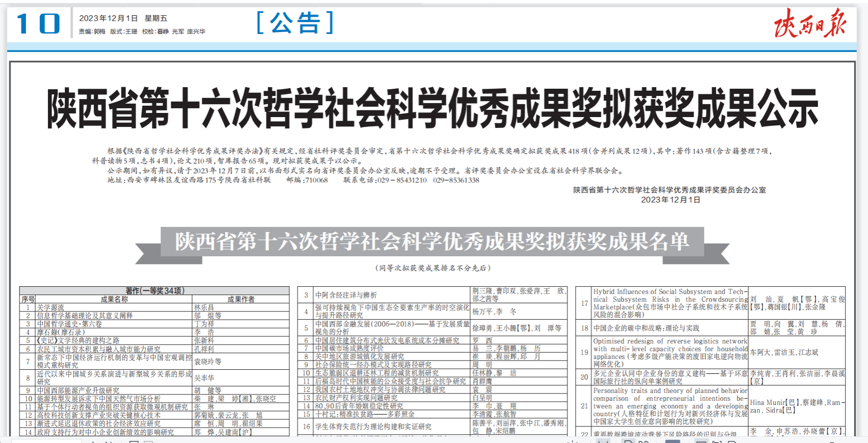Image resolution: width=868 pixels, height=443 pixels.
Task: Select the row 1 entry 关学源流
Action: [x=51, y=307]
